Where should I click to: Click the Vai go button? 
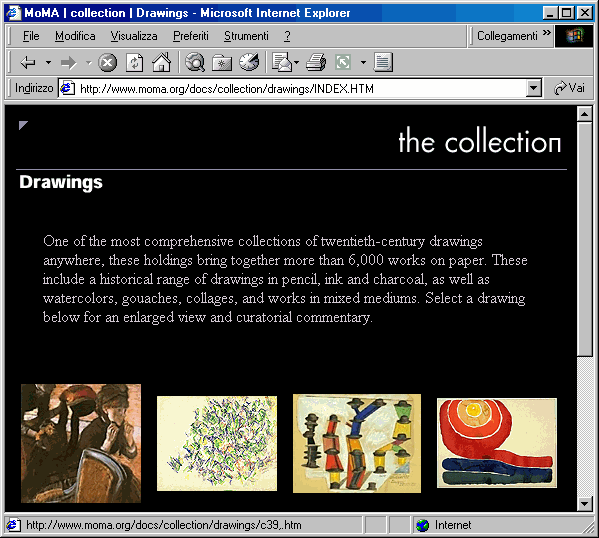(x=570, y=88)
